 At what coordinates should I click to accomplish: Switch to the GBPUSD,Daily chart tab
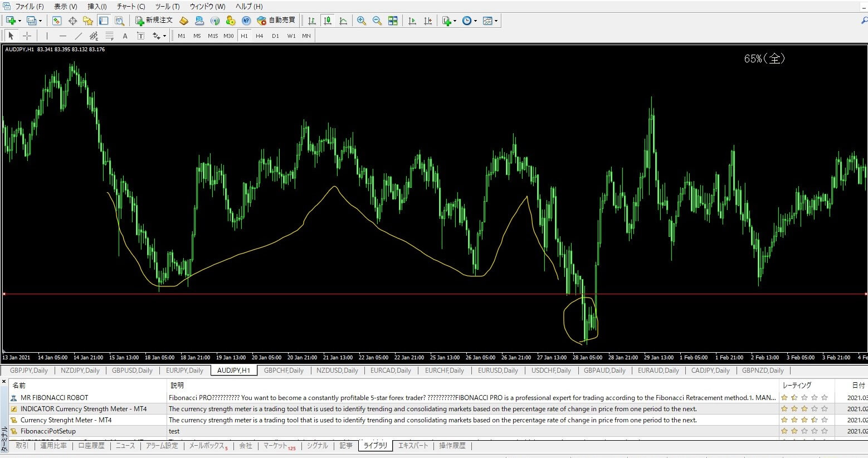pyautogui.click(x=132, y=371)
